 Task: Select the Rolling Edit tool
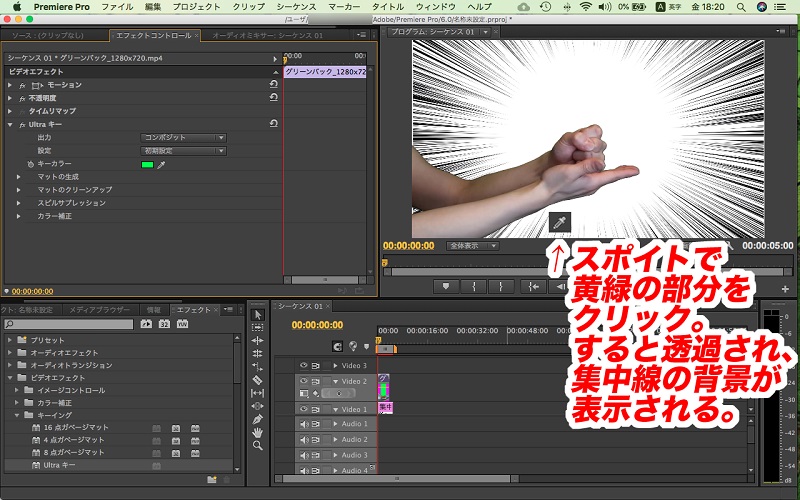pyautogui.click(x=258, y=353)
